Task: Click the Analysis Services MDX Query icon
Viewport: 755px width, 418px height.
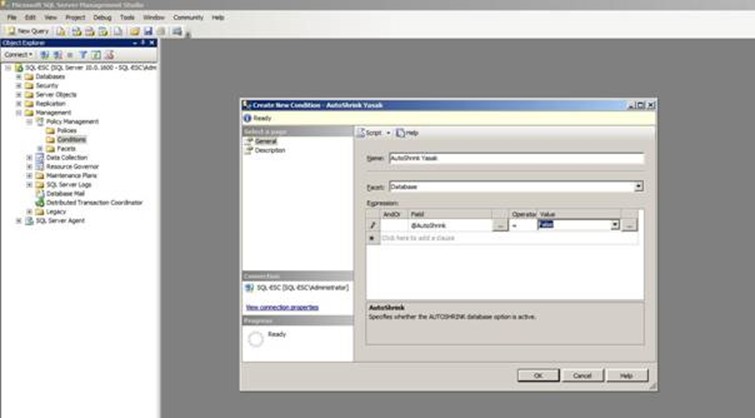Action: [77, 31]
